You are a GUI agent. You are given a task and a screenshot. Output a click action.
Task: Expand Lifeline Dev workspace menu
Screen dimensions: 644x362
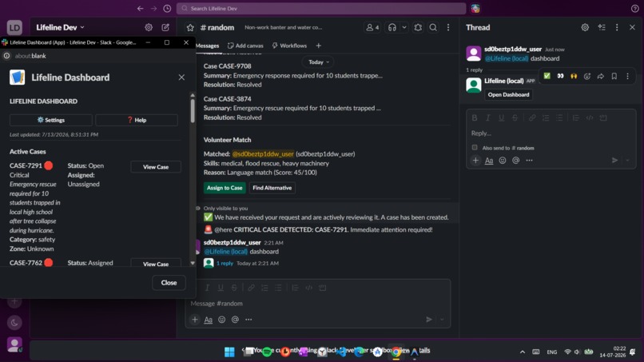[x=60, y=27]
